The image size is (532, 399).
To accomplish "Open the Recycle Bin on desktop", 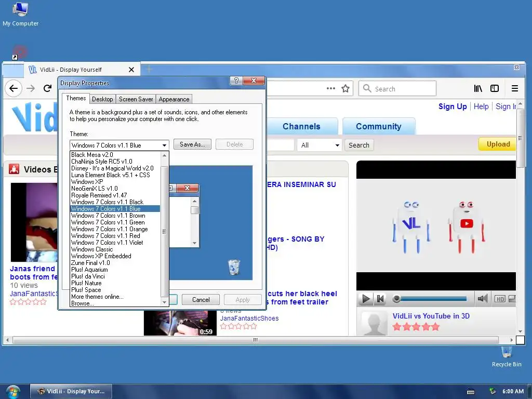I will pyautogui.click(x=507, y=357).
